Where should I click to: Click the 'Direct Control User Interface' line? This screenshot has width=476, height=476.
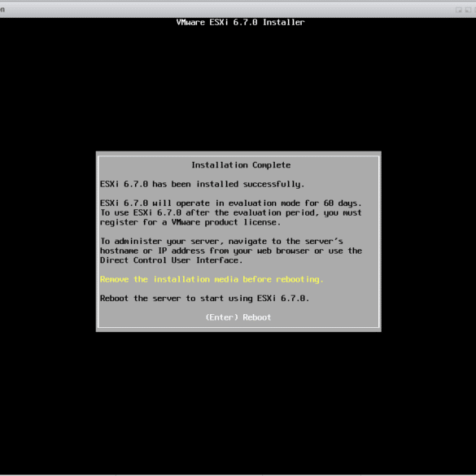[x=171, y=260]
